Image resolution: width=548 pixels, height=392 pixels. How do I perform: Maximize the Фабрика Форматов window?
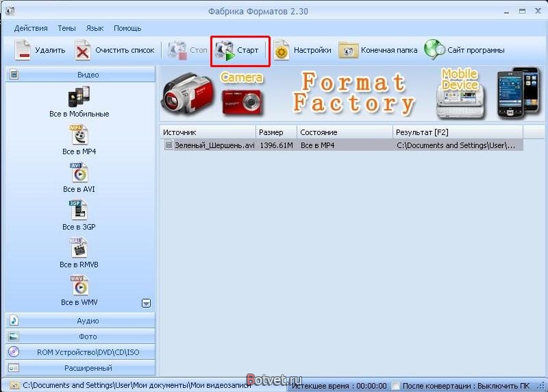point(522,11)
